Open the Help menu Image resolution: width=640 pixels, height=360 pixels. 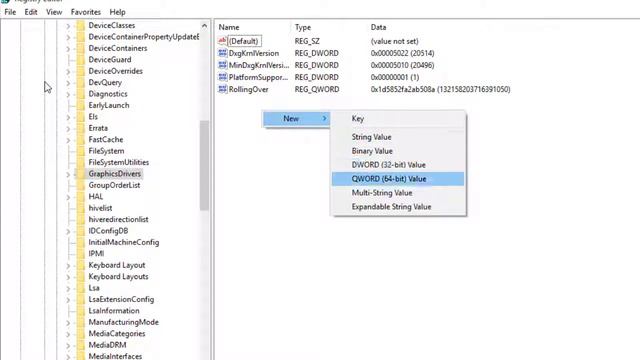coord(117,12)
